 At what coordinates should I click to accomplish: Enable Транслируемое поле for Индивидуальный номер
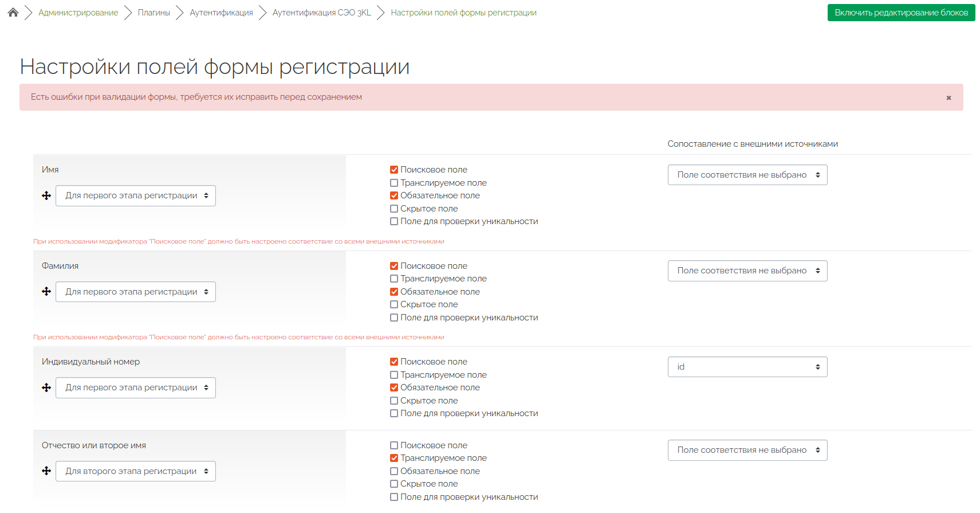[x=394, y=375]
